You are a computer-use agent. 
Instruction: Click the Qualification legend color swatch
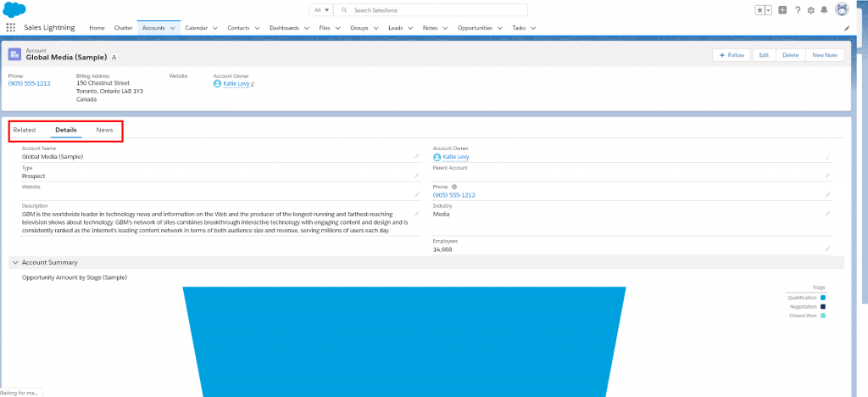823,298
